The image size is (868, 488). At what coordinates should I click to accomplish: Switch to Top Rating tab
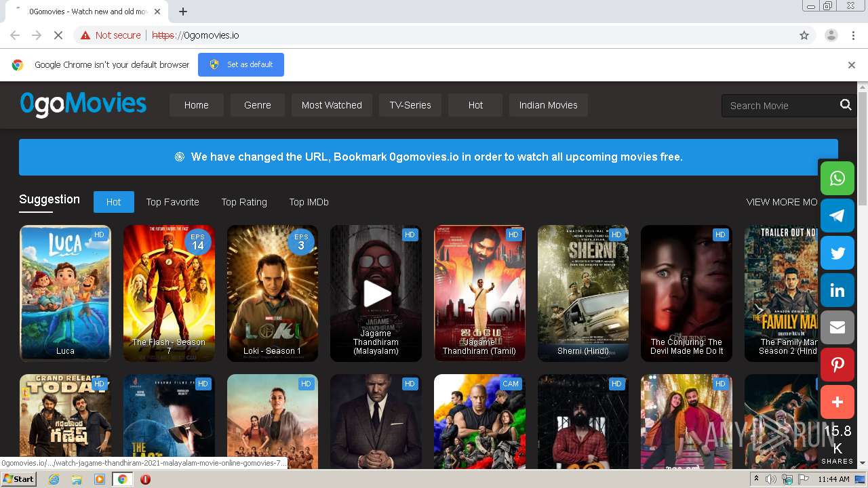tap(244, 202)
